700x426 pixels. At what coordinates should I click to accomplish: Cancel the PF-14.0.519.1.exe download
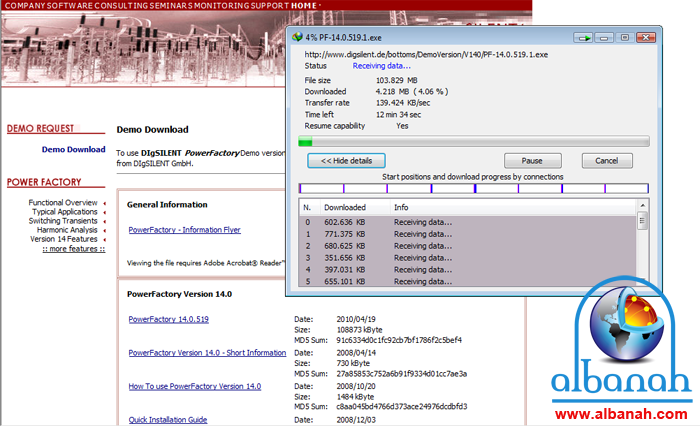pyautogui.click(x=607, y=160)
